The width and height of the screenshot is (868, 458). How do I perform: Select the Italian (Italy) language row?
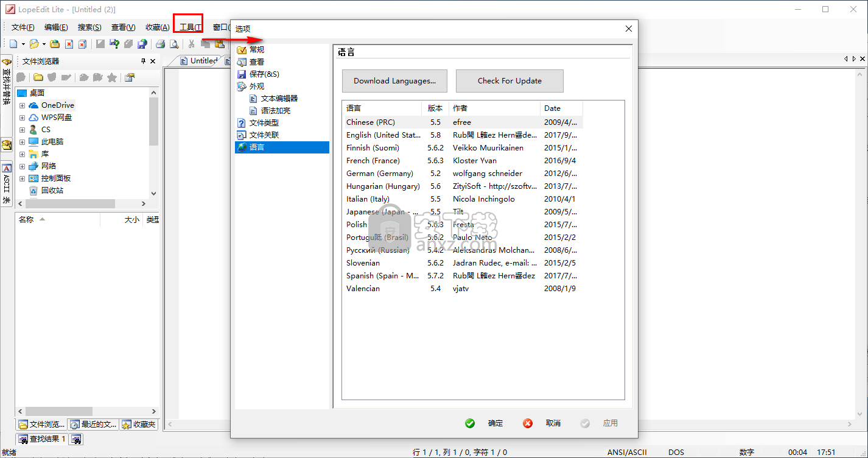click(463, 199)
